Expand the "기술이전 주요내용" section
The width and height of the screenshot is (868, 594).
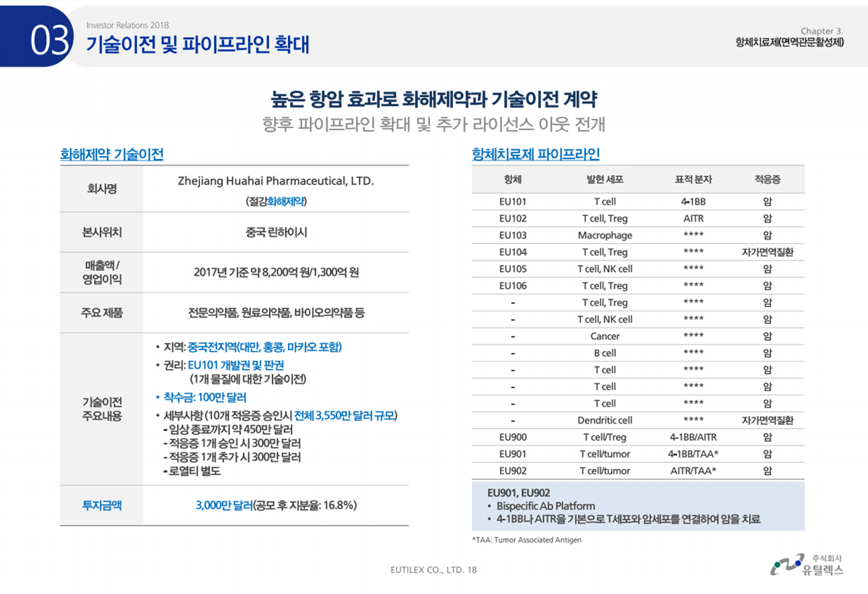click(x=101, y=407)
